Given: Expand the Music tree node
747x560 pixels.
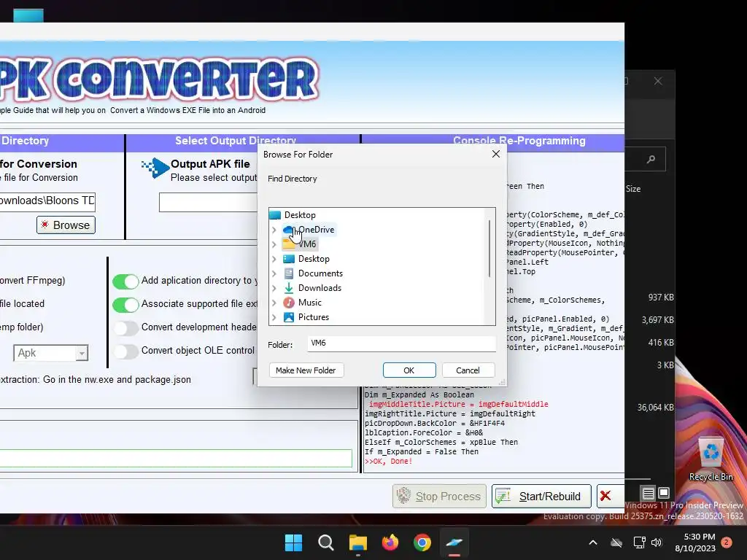Looking at the screenshot, I should tap(274, 303).
